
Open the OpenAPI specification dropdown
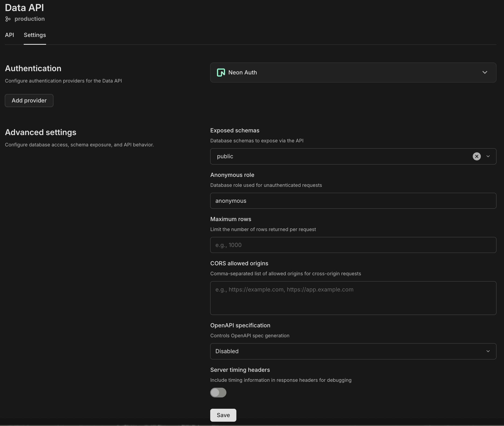pos(353,351)
